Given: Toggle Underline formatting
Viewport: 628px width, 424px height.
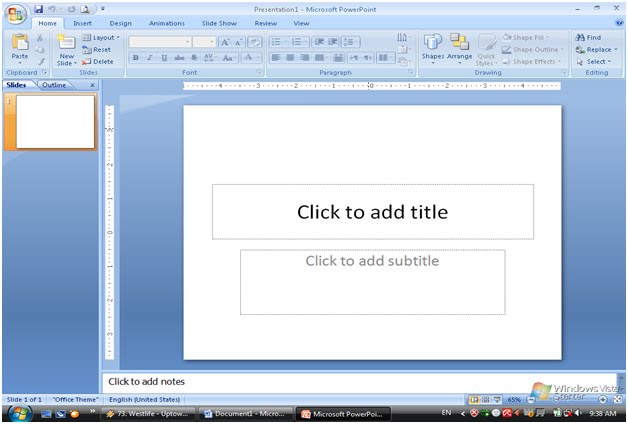Looking at the screenshot, I should click(x=164, y=58).
